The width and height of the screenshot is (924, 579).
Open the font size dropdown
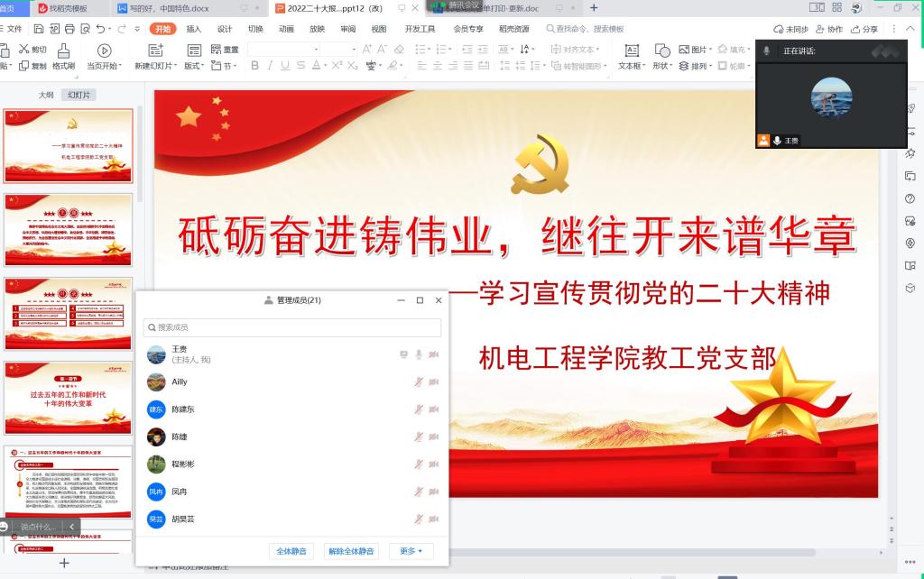(354, 50)
